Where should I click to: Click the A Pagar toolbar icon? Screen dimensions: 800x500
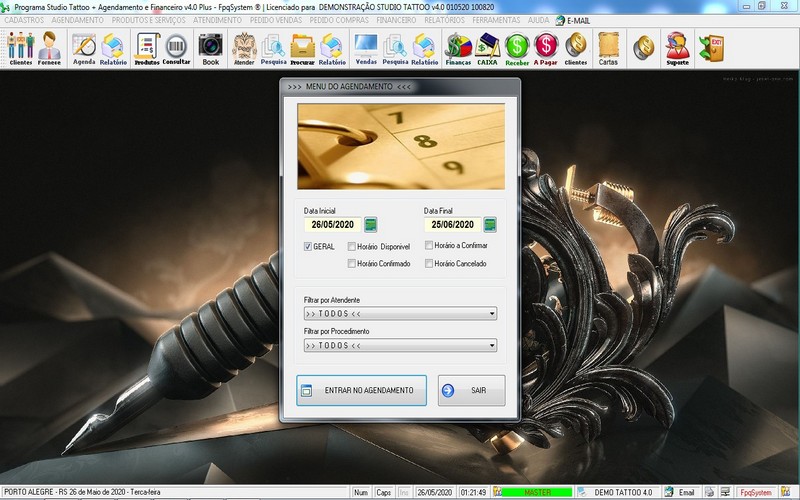546,47
